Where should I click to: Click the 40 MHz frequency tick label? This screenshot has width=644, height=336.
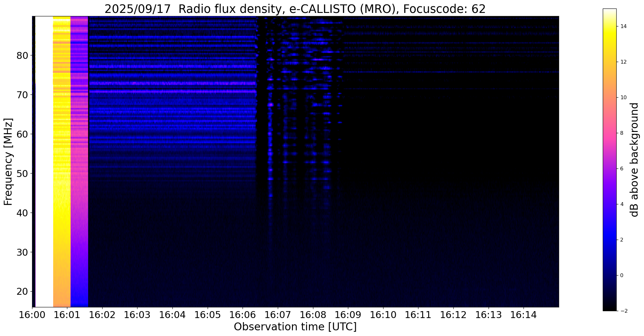coord(22,213)
